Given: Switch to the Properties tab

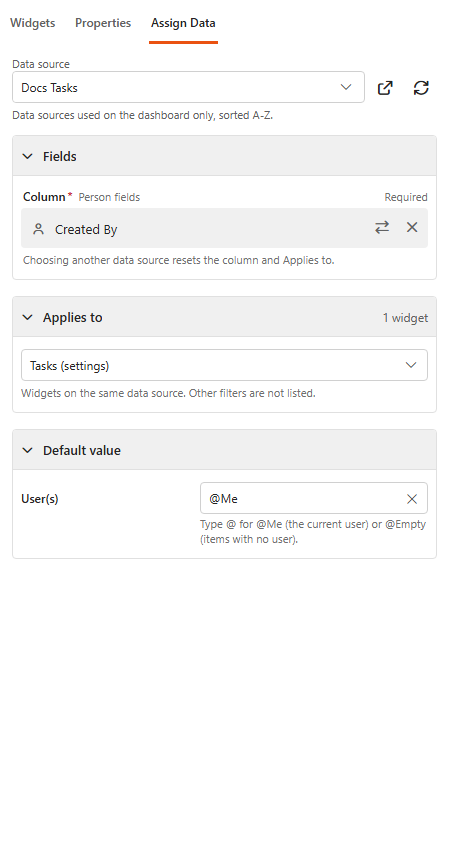Looking at the screenshot, I should (x=103, y=23).
